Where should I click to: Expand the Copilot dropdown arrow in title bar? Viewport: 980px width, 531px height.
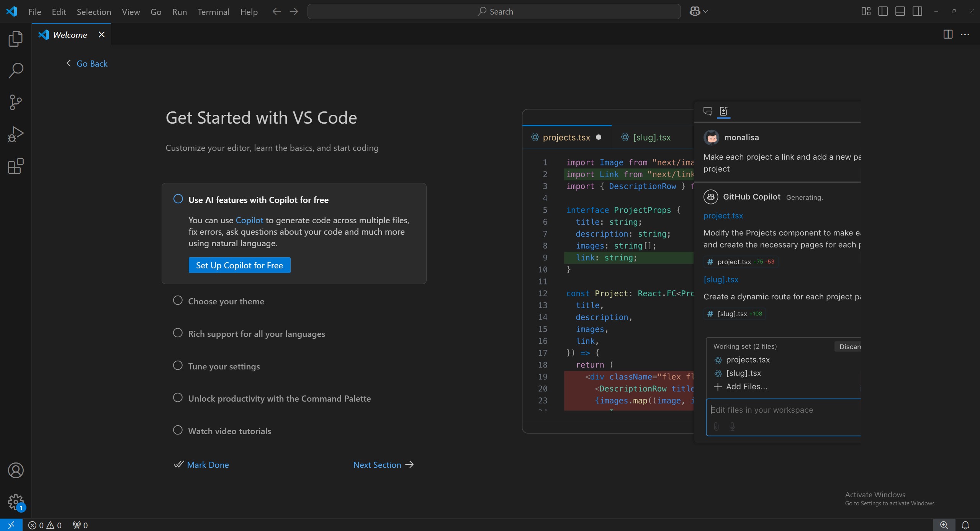click(706, 11)
